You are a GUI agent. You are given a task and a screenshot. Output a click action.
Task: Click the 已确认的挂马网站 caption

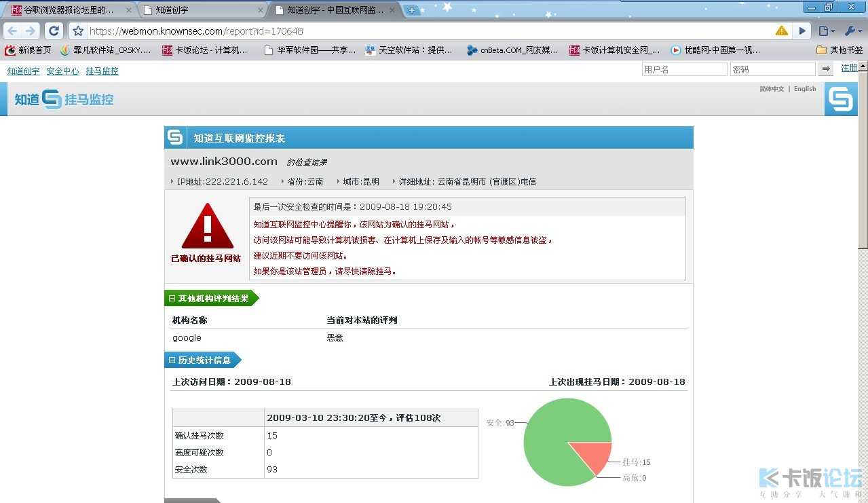[206, 259]
